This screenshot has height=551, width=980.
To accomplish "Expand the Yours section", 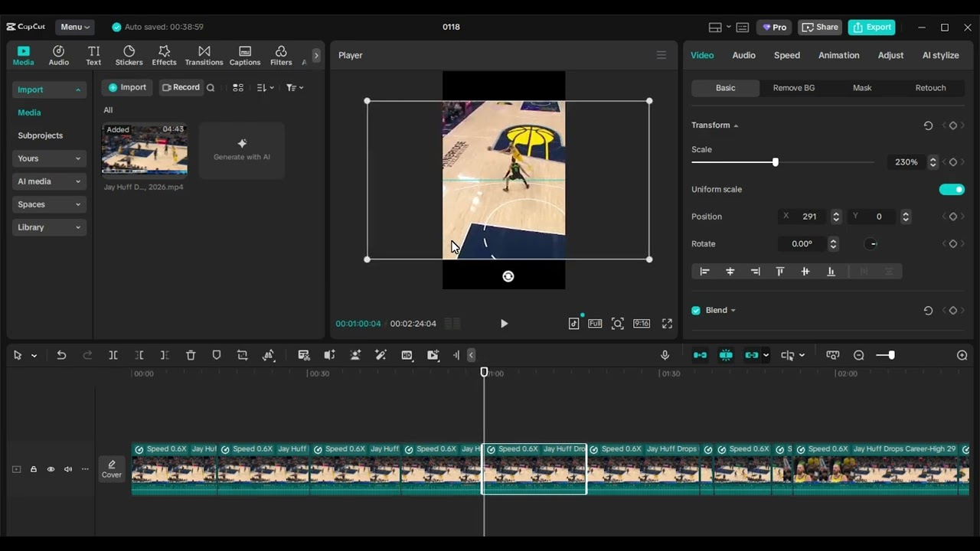I will (x=49, y=158).
